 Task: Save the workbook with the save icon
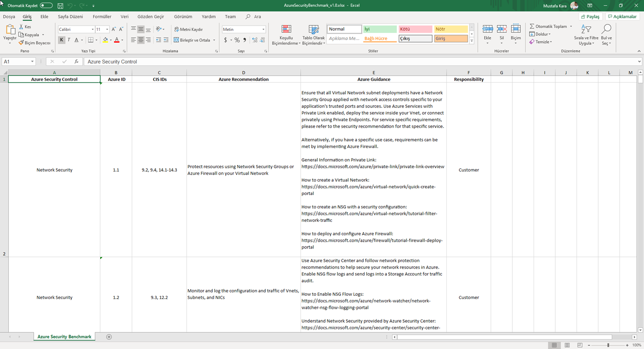coord(60,6)
